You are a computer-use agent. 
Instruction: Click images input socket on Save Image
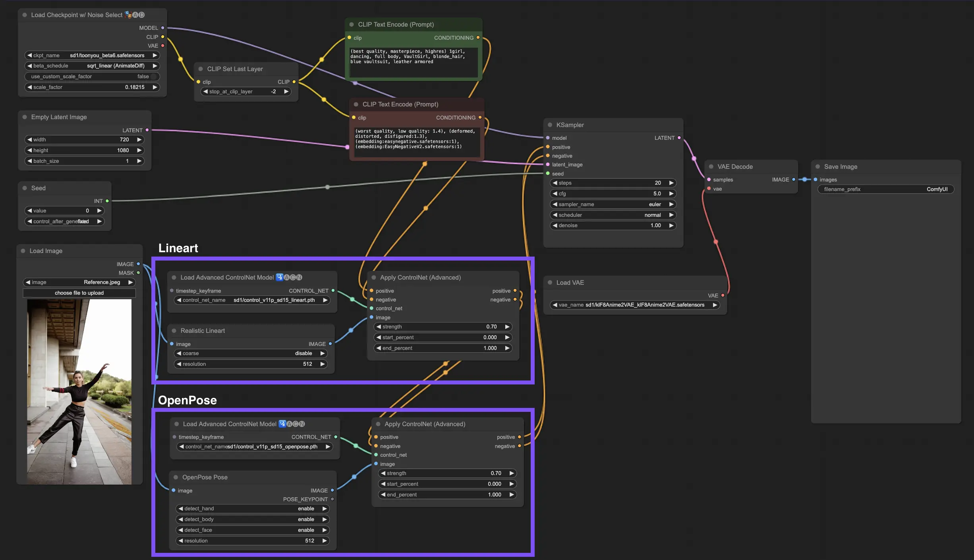pyautogui.click(x=816, y=180)
